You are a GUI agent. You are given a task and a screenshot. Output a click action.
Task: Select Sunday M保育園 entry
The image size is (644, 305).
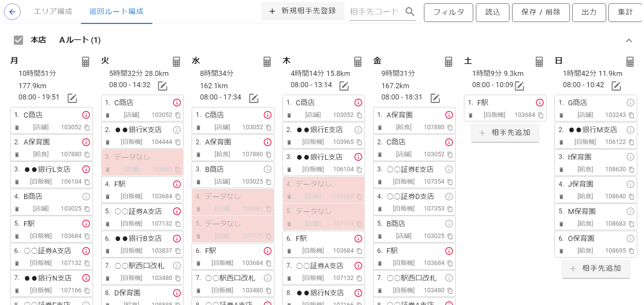point(596,217)
